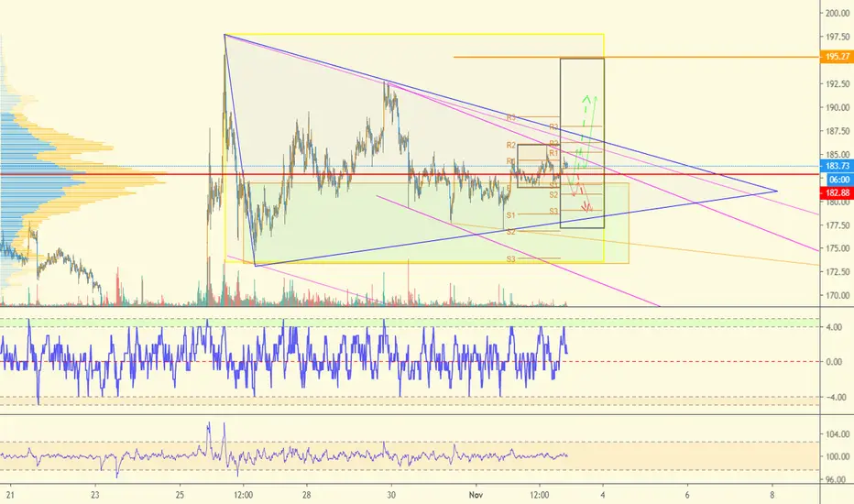This screenshot has width=854, height=504.
Task: Click the red 182.88 price label
Action: 837,192
